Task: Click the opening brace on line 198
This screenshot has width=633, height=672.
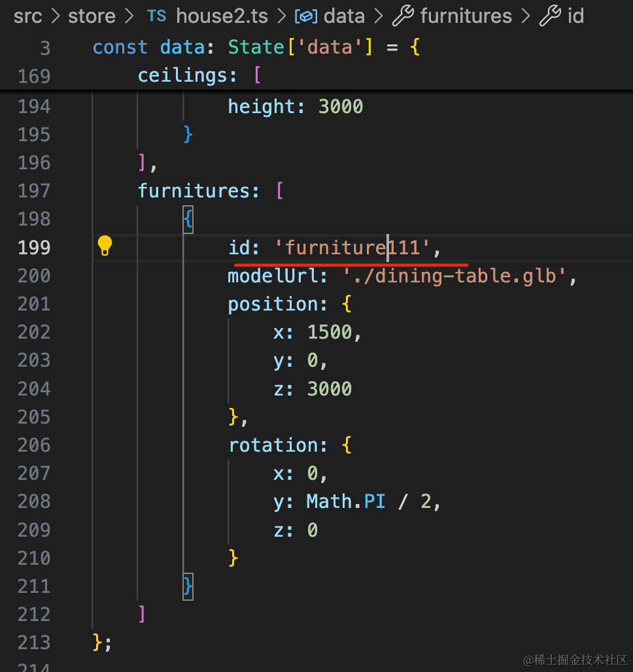Action: pos(188,220)
